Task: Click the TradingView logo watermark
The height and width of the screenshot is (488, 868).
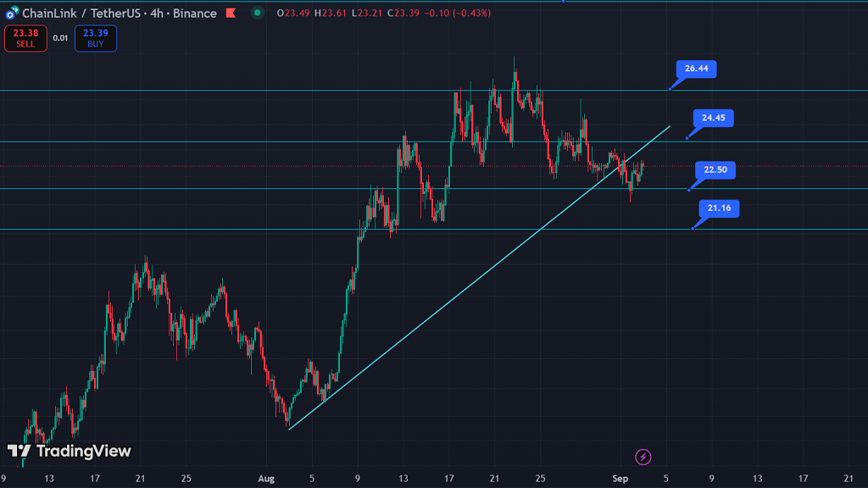Action: [69, 451]
